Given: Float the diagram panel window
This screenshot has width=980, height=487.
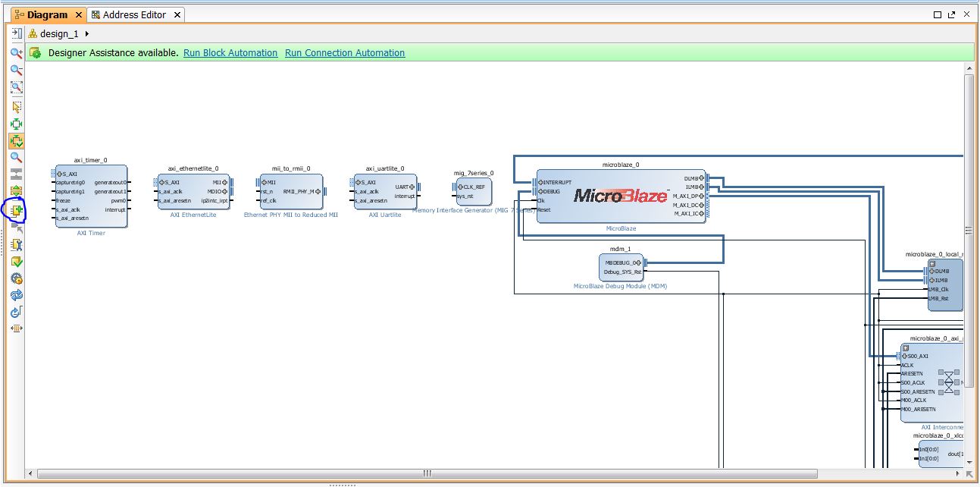Looking at the screenshot, I should [x=951, y=14].
